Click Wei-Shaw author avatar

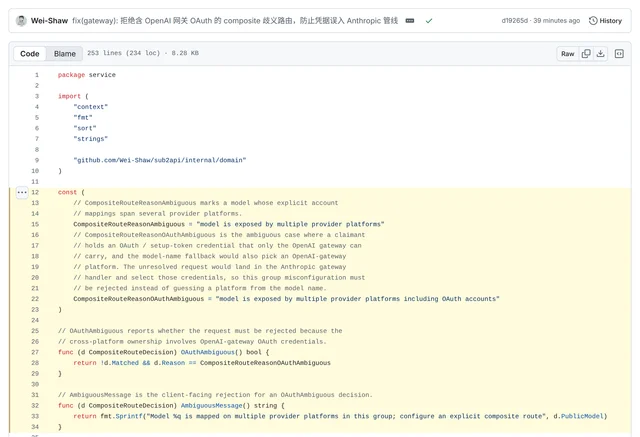point(21,20)
